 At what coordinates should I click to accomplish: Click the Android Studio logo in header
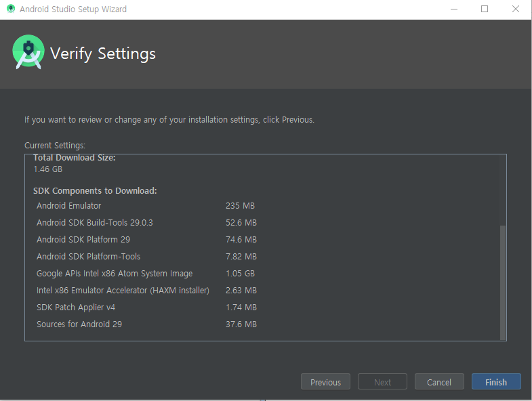28,52
